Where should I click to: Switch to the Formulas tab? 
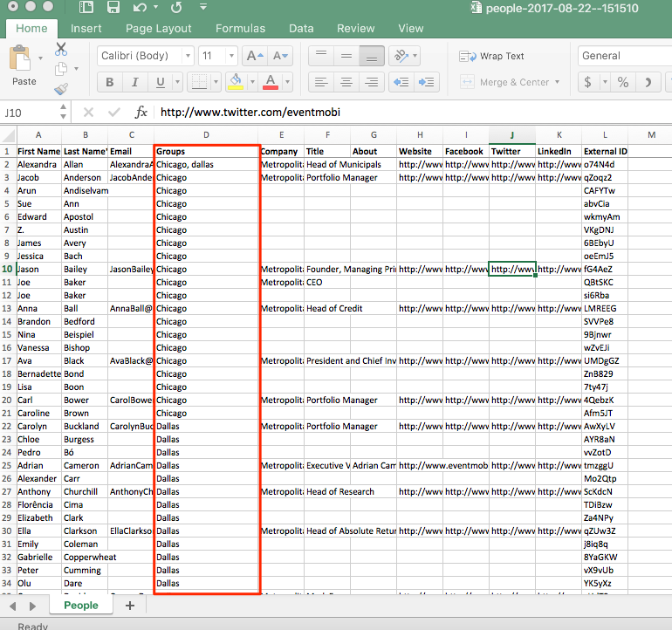(x=240, y=28)
